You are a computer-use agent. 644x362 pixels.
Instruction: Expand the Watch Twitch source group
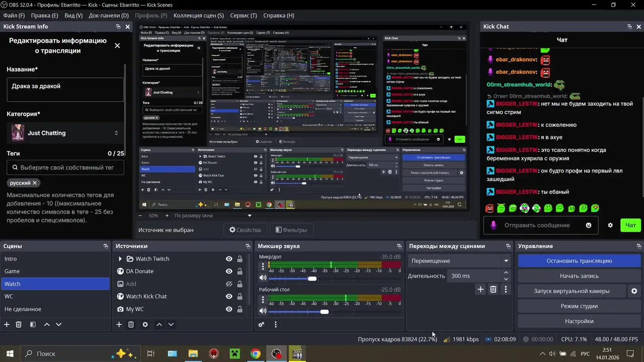(x=120, y=258)
